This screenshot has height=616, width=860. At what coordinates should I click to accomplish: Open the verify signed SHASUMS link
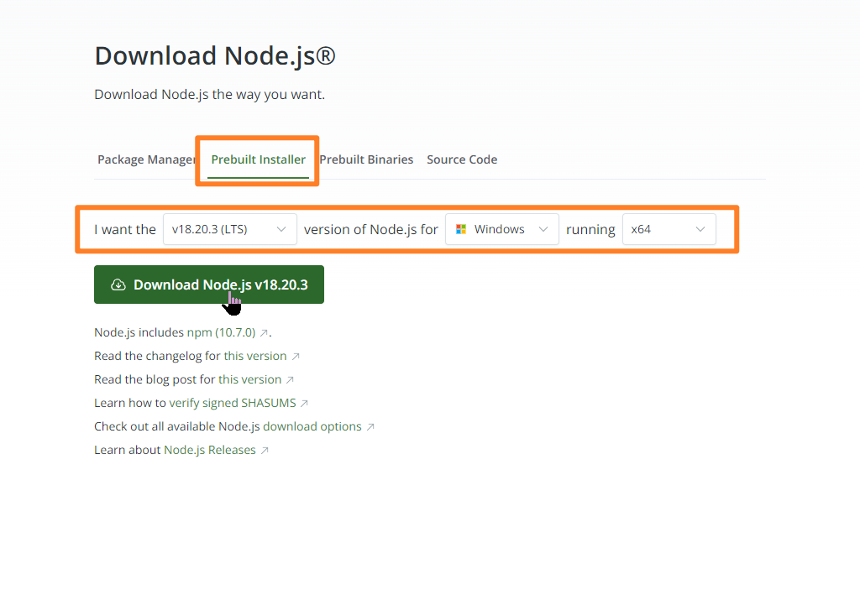point(233,404)
